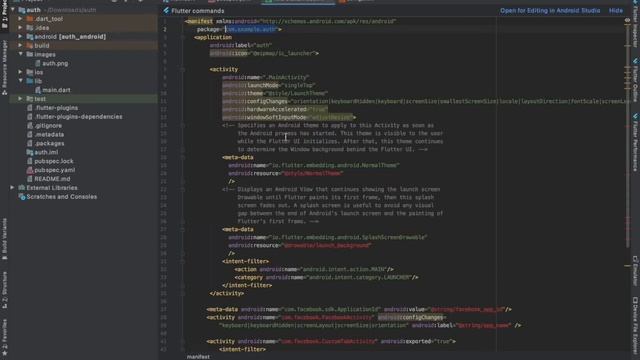The width and height of the screenshot is (640, 360).
Task: Collapse the lib folder
Action: tap(20, 81)
